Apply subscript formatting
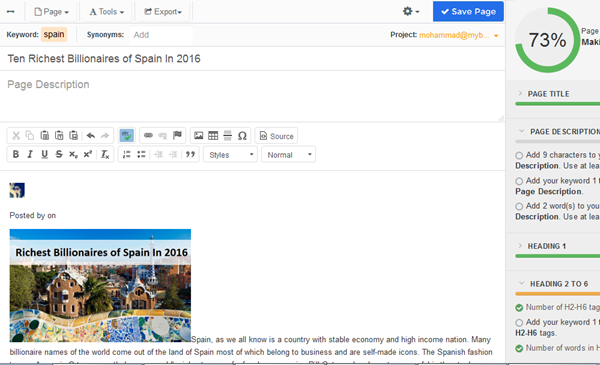Screen dimensions: 600x365 (x=73, y=154)
